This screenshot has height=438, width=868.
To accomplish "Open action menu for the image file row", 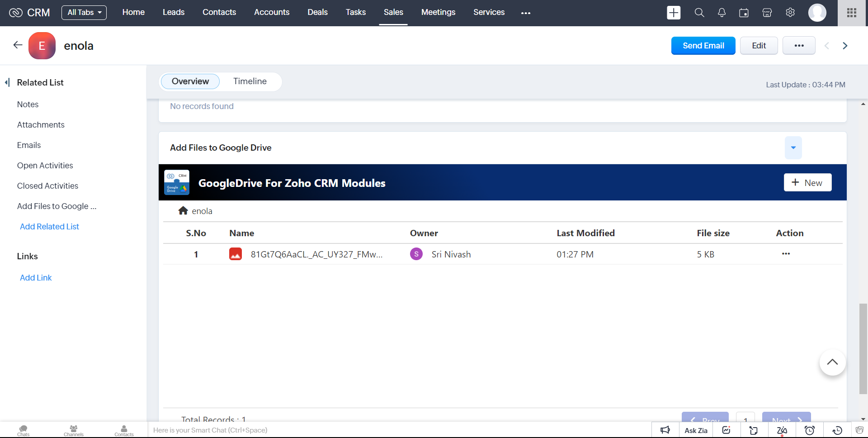I will [x=786, y=254].
